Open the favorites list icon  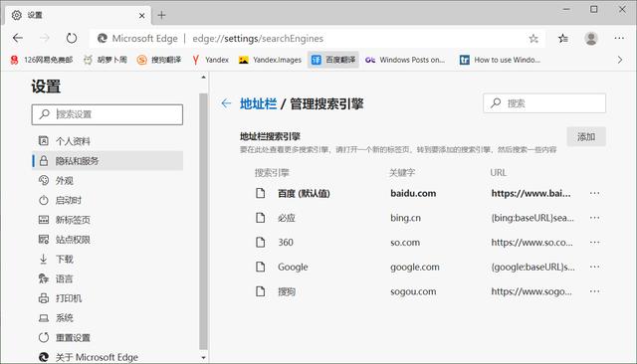click(x=563, y=39)
